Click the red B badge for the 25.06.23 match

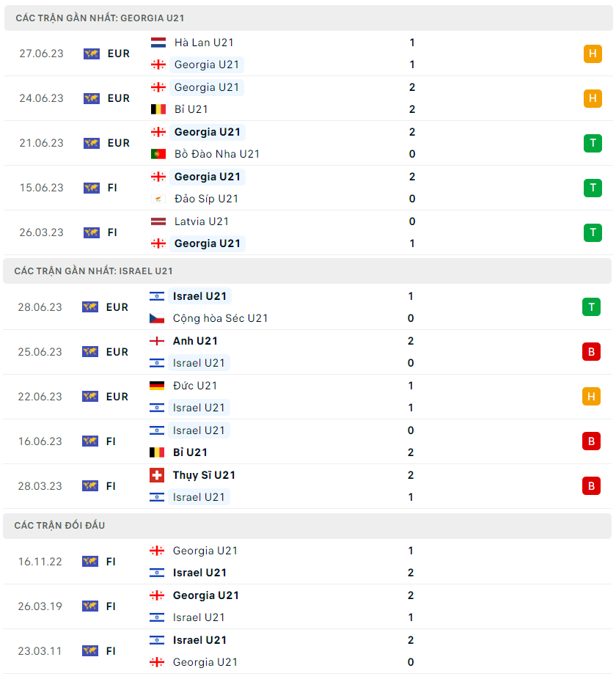[591, 352]
